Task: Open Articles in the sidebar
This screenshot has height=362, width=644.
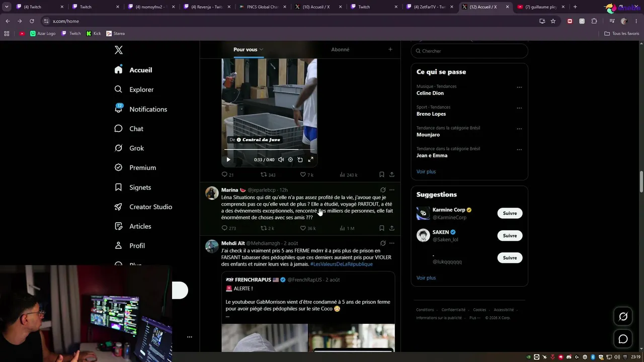Action: click(132, 226)
